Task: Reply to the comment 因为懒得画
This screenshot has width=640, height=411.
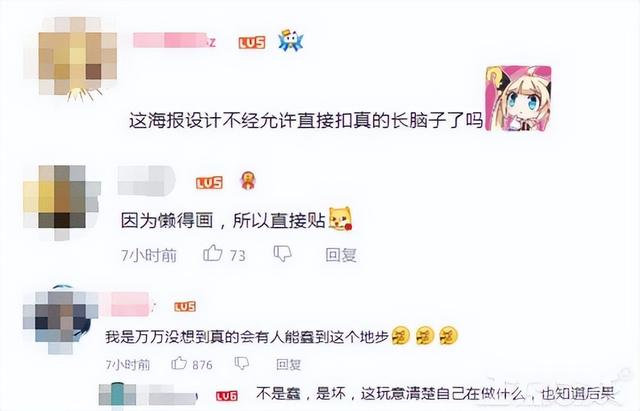Action: [x=341, y=255]
